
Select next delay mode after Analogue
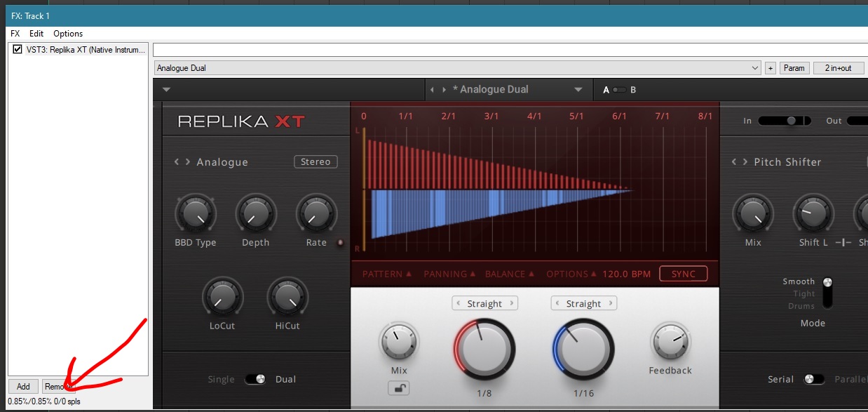click(188, 162)
